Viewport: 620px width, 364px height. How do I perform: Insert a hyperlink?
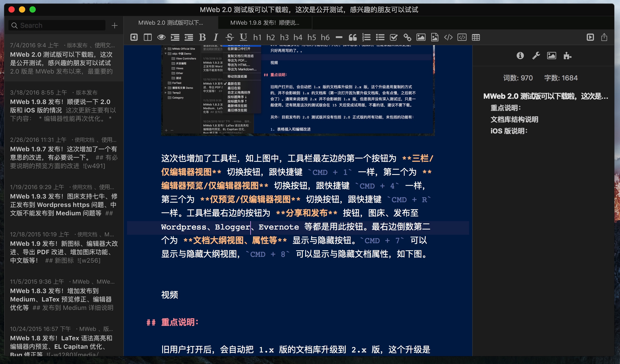[x=407, y=38]
